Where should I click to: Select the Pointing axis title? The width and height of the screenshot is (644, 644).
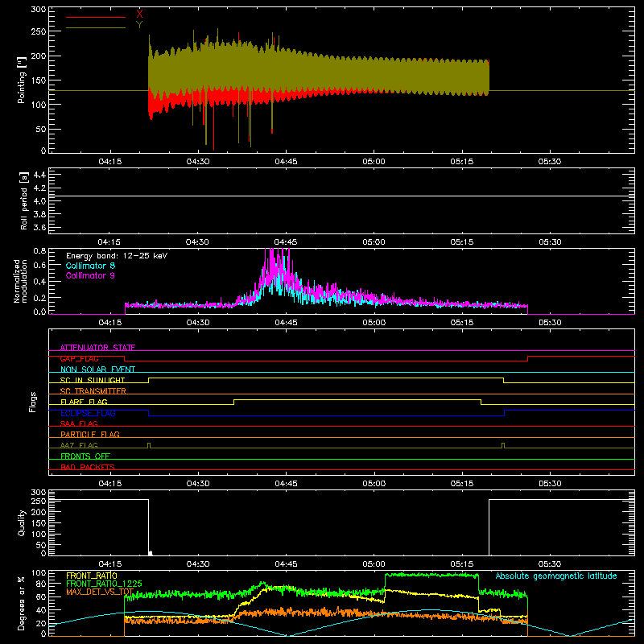pos(22,80)
